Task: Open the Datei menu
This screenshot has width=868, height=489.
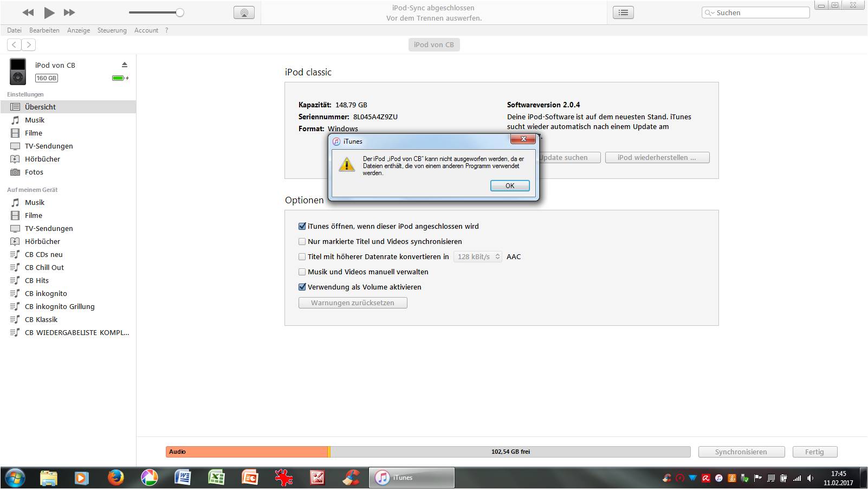Action: click(x=14, y=30)
